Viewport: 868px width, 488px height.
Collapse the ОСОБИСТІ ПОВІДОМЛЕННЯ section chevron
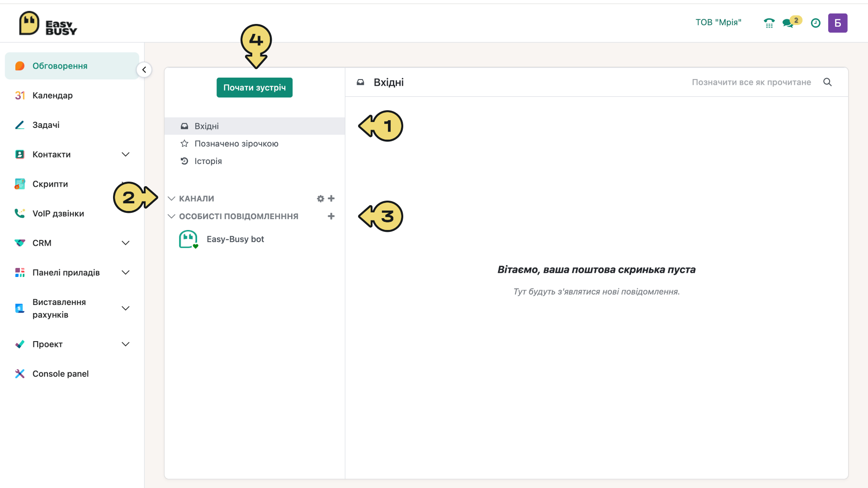click(171, 216)
